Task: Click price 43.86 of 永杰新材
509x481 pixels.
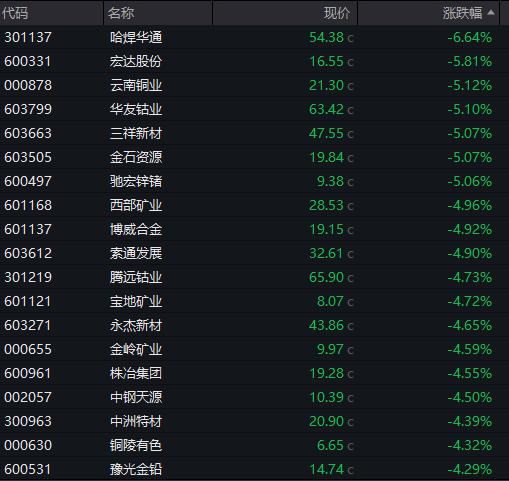Action: pyautogui.click(x=326, y=325)
